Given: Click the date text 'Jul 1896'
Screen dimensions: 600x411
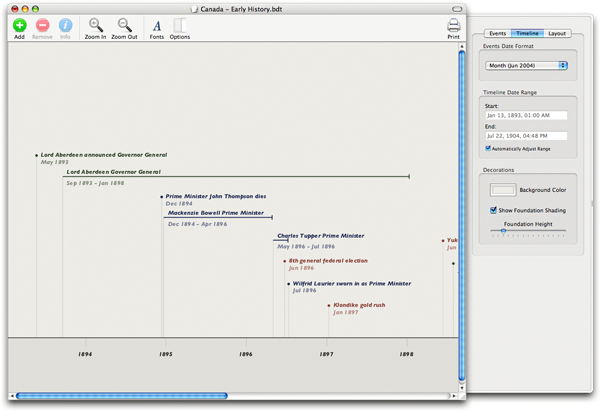Looking at the screenshot, I should click(304, 290).
